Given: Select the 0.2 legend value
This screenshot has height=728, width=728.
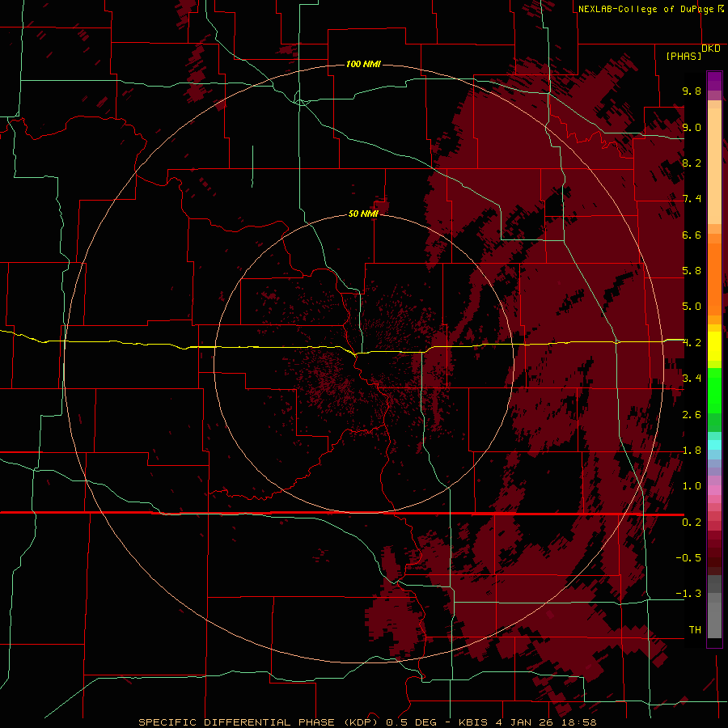Looking at the screenshot, I should tap(692, 523).
